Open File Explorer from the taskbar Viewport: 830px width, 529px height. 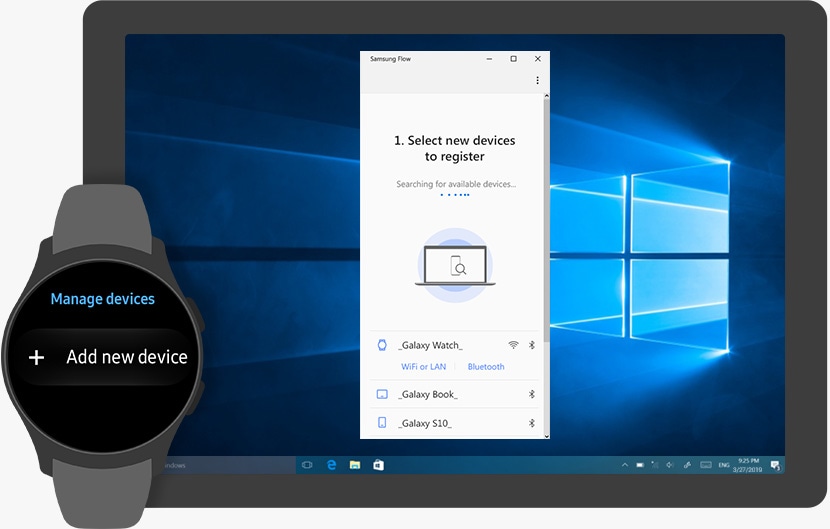(x=354, y=465)
